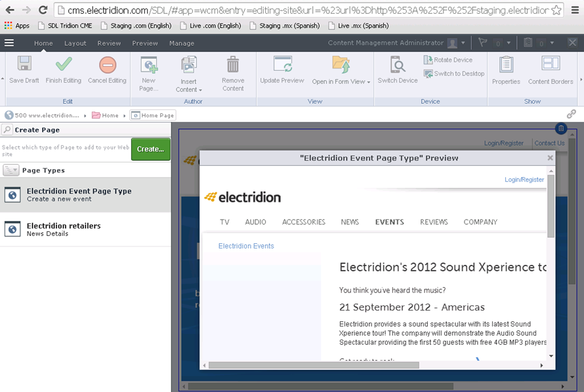Click the New Page icon
This screenshot has width=584, height=392.
(x=149, y=64)
